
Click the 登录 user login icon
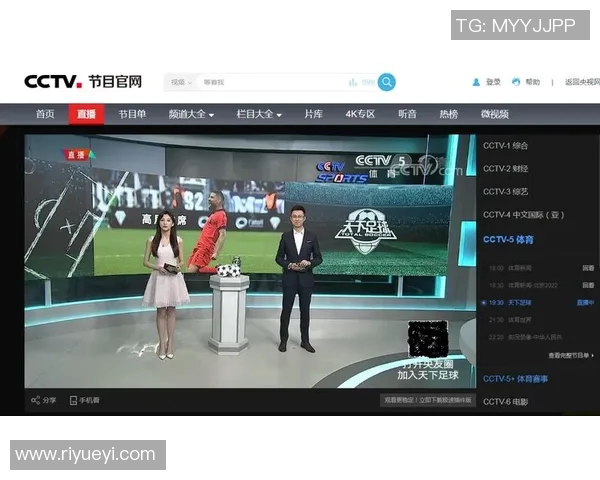[x=476, y=82]
